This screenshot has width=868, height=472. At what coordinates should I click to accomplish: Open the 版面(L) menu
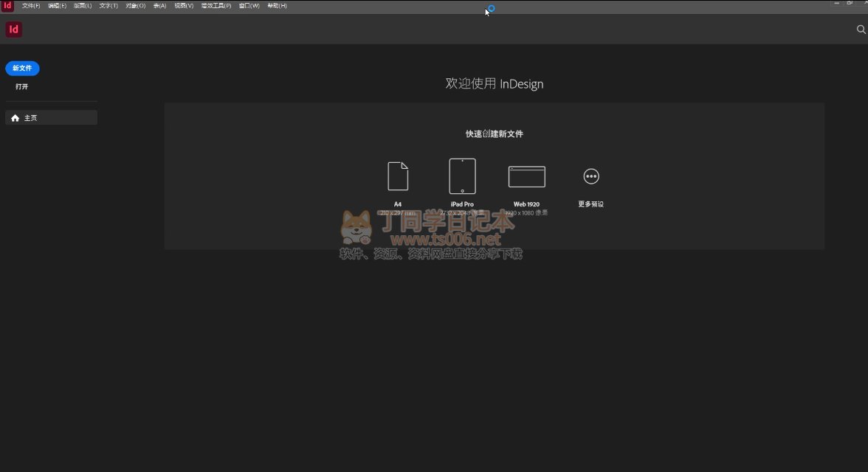tap(83, 6)
